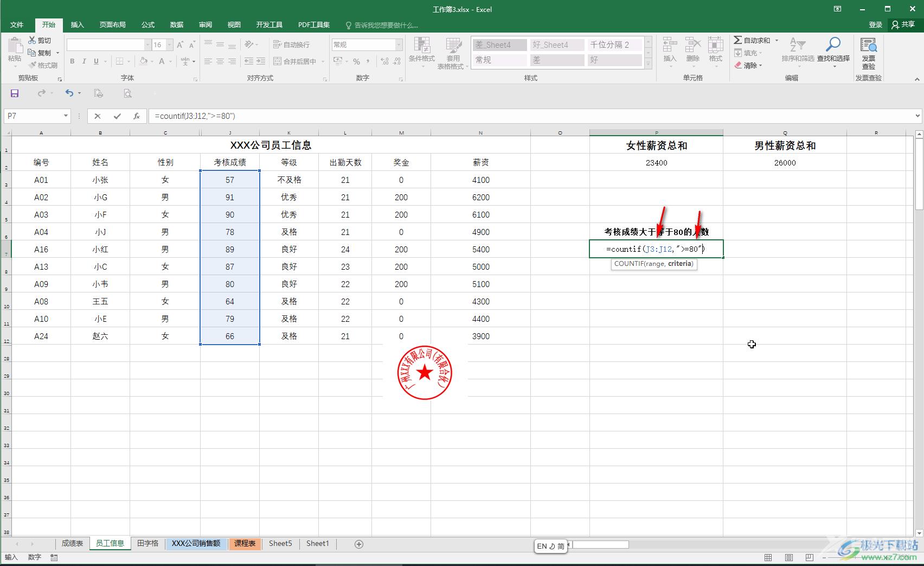Click the percent style icon
Image resolution: width=924 pixels, height=566 pixels.
(356, 61)
